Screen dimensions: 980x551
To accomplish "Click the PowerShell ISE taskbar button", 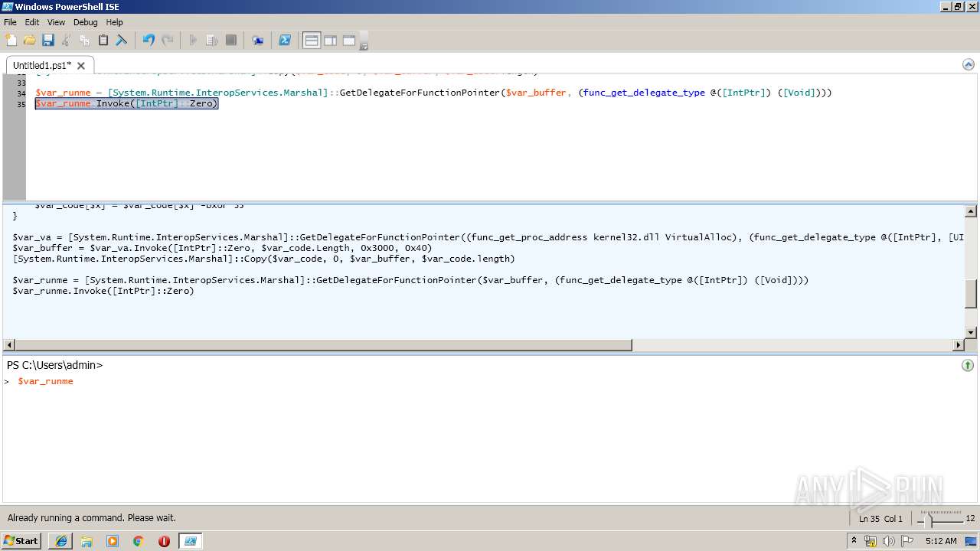I will (x=191, y=541).
